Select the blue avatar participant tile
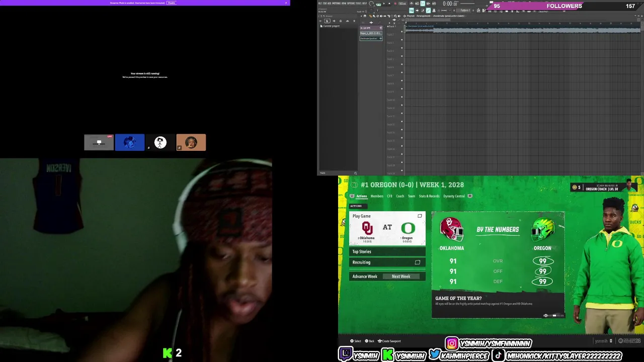The width and height of the screenshot is (644, 362). [130, 142]
